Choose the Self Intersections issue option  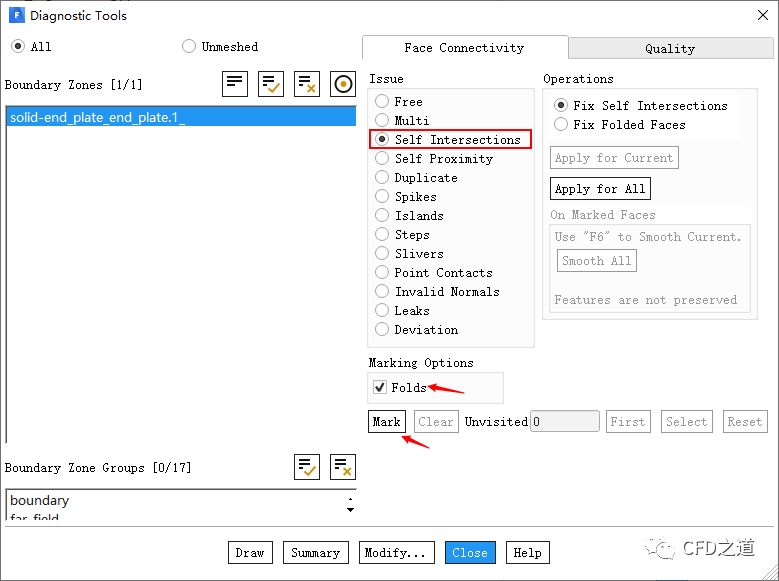[x=382, y=139]
